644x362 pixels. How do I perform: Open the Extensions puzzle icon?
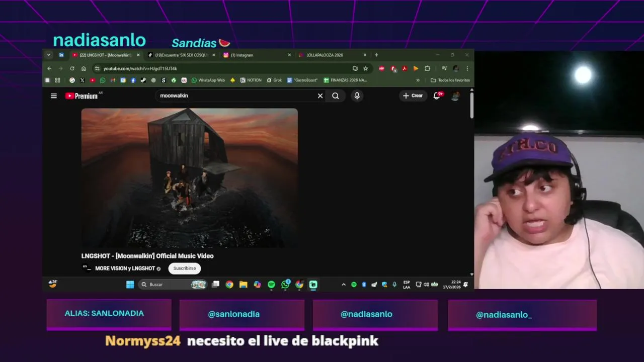(x=428, y=68)
